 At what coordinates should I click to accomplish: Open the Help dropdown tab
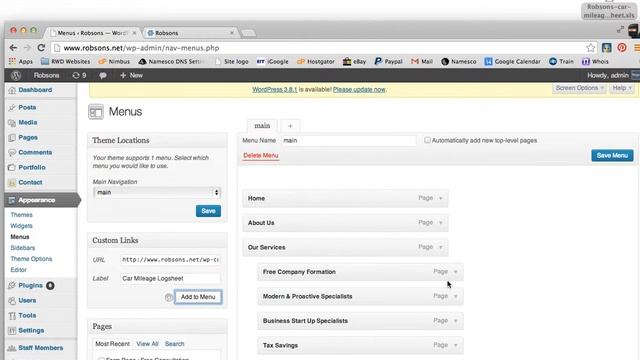[622, 88]
